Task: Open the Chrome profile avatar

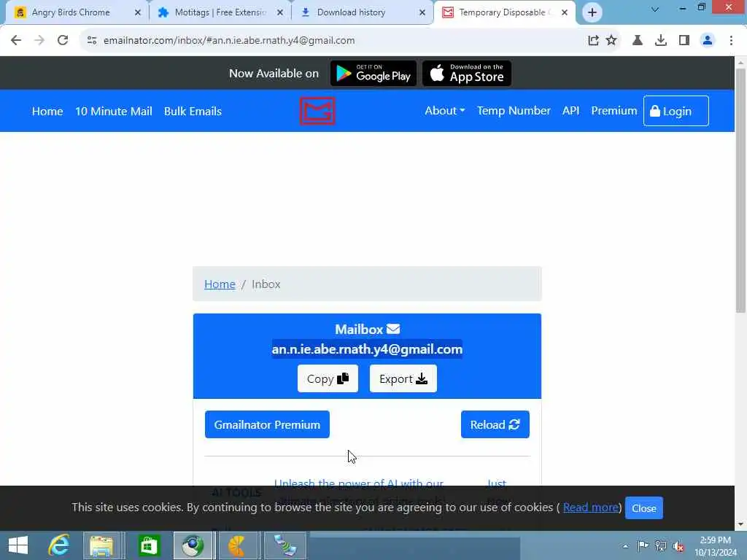Action: click(708, 41)
